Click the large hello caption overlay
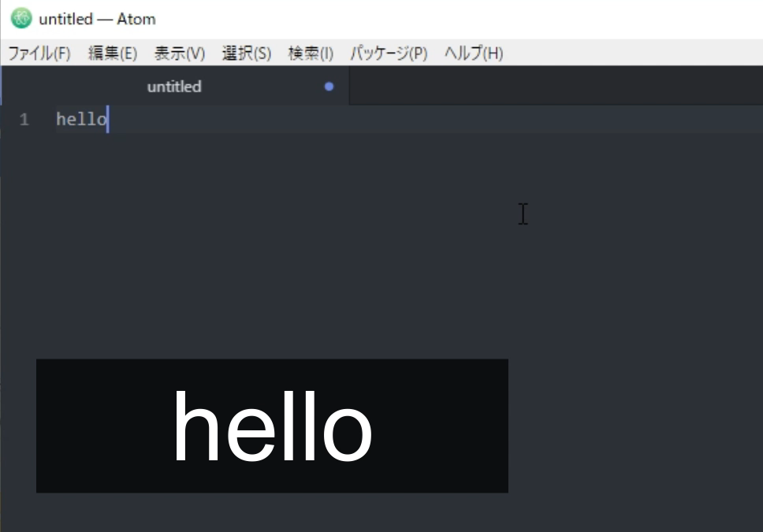Viewport: 763px width, 532px height. coord(273,426)
